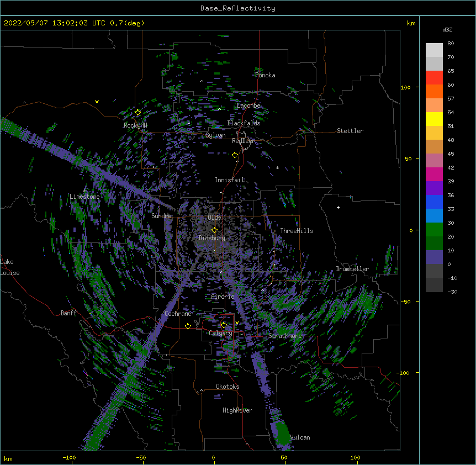
Task: Click the yellow 54 dBZ color swatch
Action: (x=434, y=119)
